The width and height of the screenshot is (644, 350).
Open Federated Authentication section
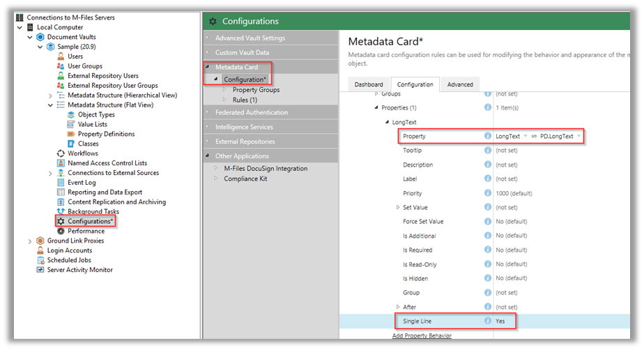pos(270,112)
